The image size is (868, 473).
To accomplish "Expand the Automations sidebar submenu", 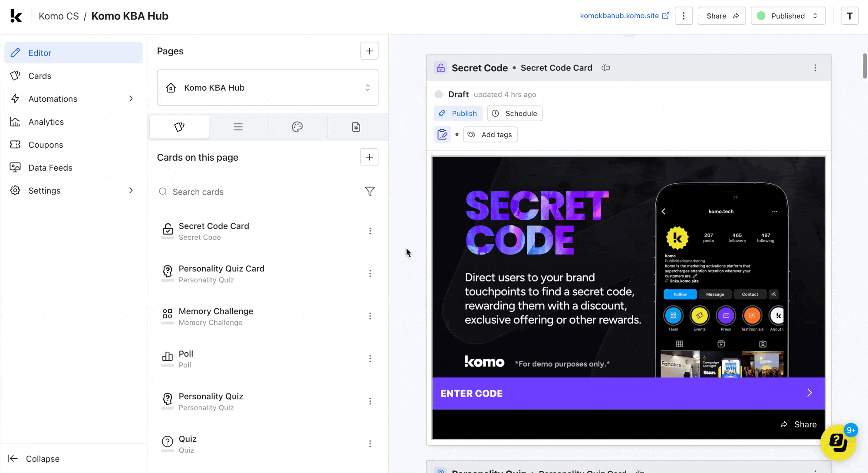I will tap(131, 99).
